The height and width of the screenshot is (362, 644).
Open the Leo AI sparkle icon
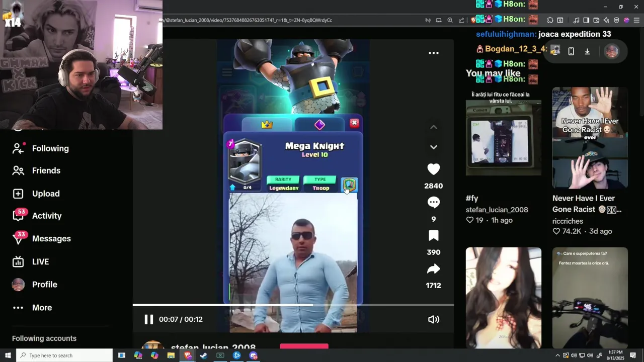pos(606,20)
